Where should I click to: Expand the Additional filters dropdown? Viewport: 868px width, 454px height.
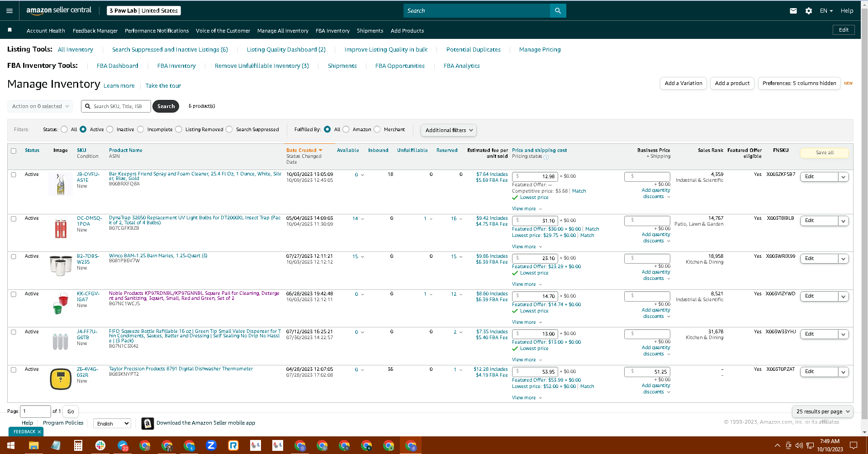click(x=448, y=130)
